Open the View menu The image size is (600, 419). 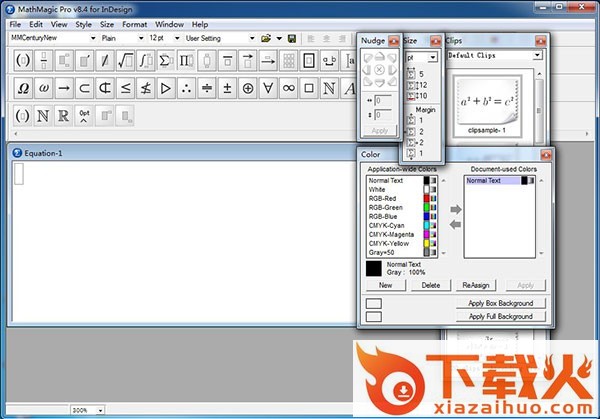pos(59,24)
